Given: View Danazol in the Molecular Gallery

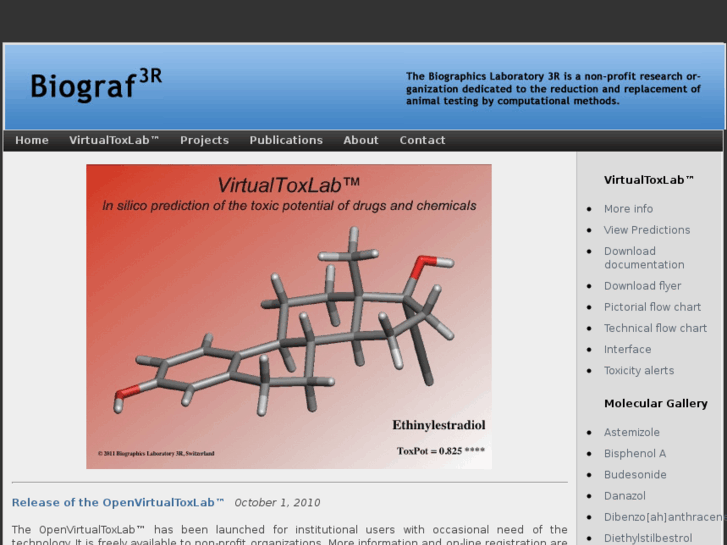Looking at the screenshot, I should point(625,496).
